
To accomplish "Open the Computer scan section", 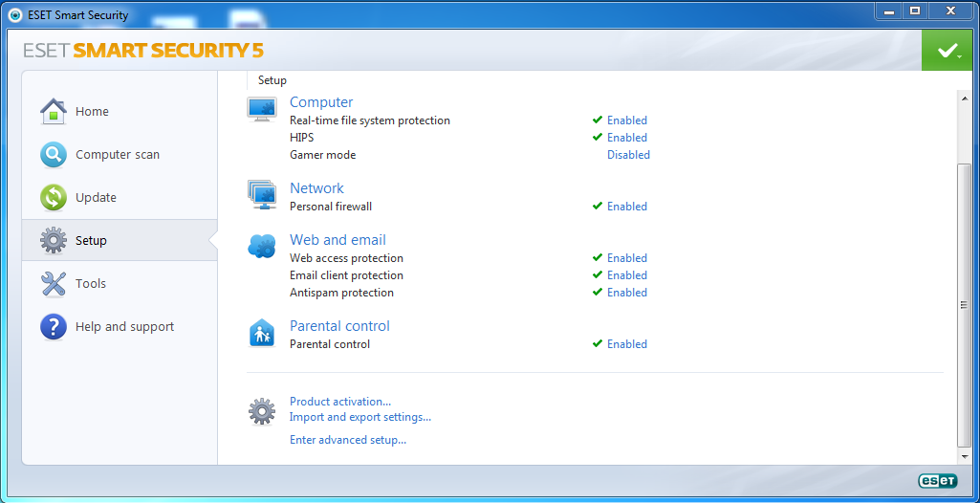I will [118, 154].
